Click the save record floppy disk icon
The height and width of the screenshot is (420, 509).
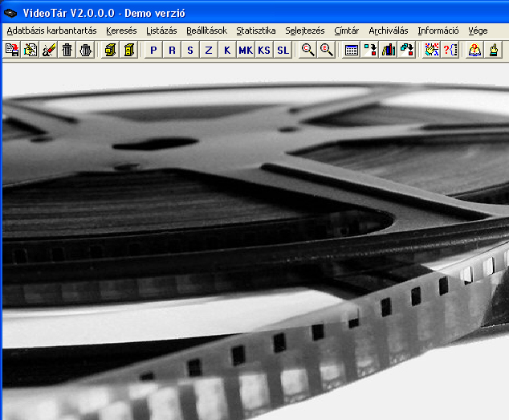[12, 50]
